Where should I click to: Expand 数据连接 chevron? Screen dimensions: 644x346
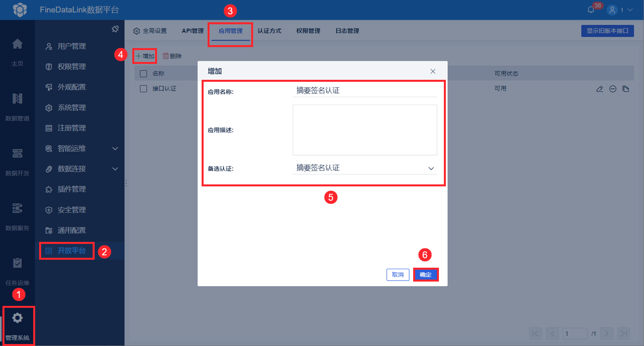[x=115, y=169]
